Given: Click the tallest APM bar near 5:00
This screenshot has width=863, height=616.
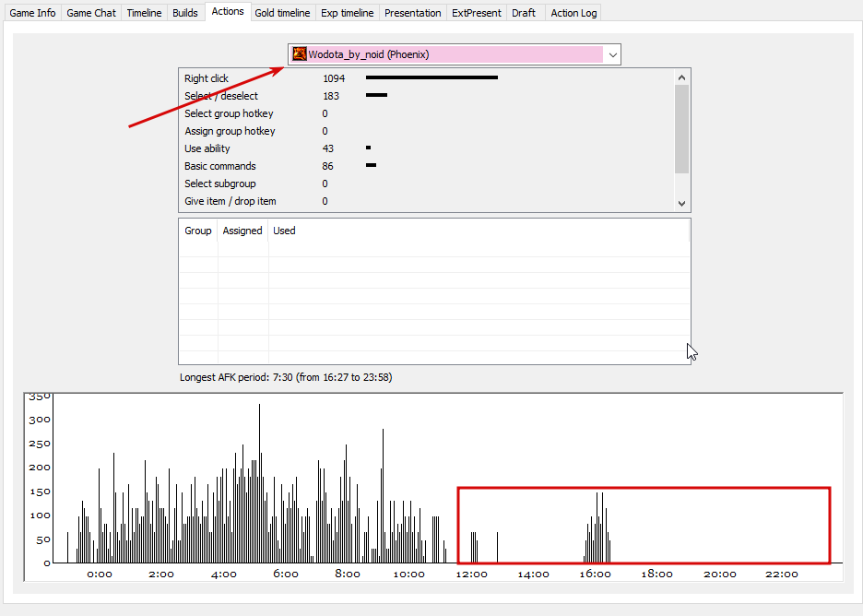Looking at the screenshot, I should coord(259,483).
